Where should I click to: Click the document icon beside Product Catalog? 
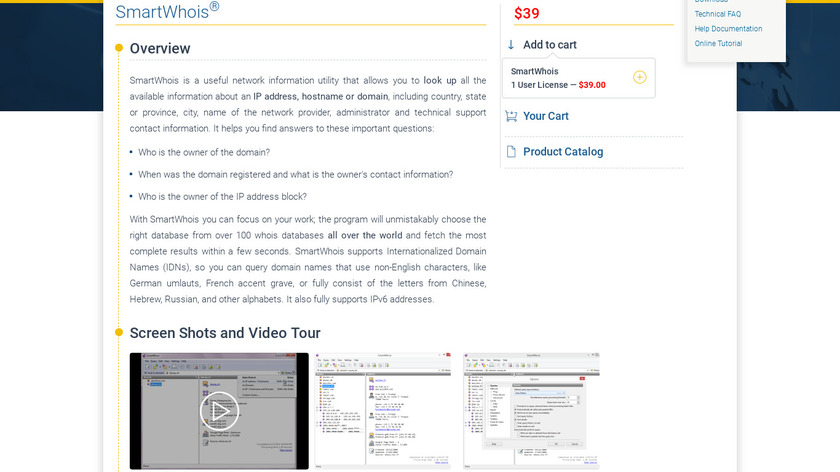511,152
